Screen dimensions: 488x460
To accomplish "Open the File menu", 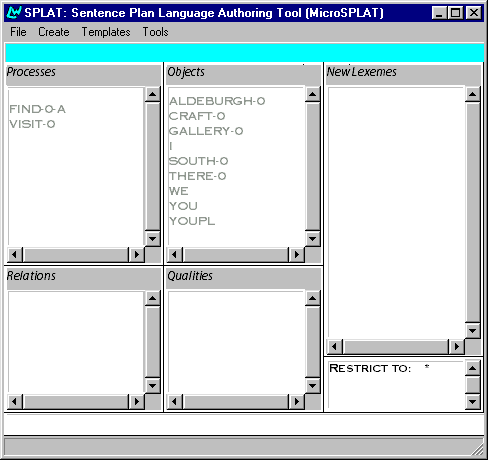I will 18,32.
